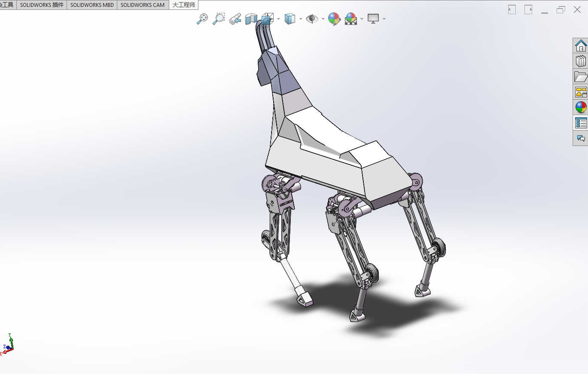Click the Display Style cube icon
588x374 pixels.
[290, 18]
